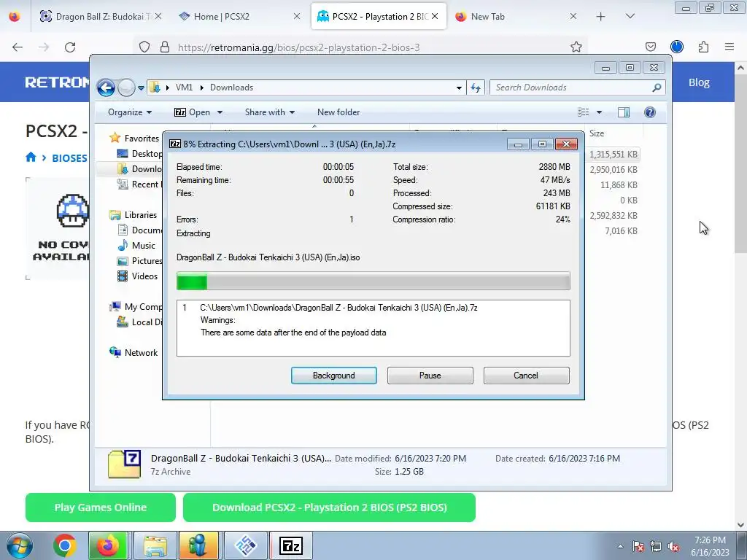Open the Share with dropdown
747x560 pixels.
pos(270,112)
